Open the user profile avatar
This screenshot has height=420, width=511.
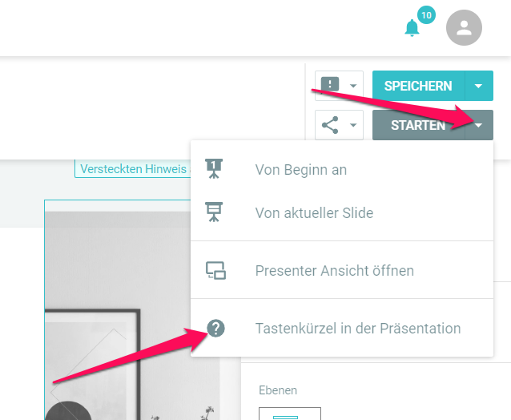[464, 28]
